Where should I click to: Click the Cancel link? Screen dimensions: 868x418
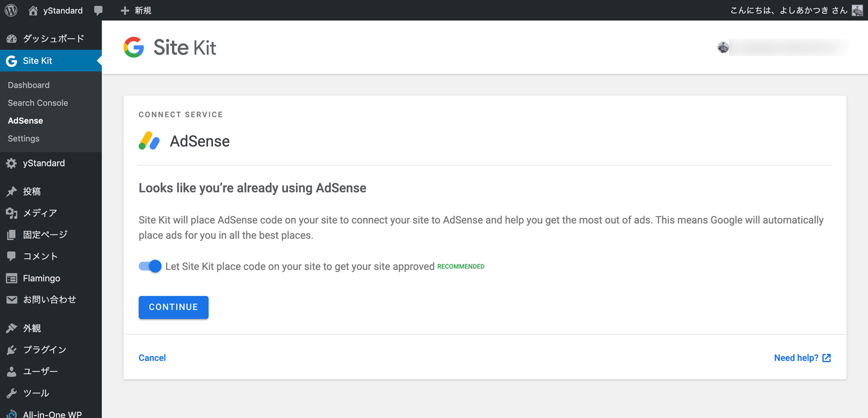[152, 358]
